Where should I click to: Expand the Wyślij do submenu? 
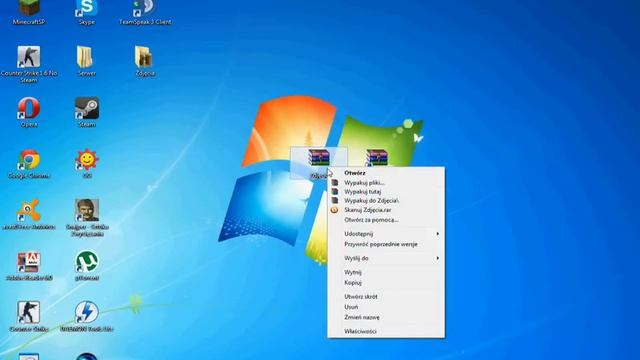pos(386,258)
